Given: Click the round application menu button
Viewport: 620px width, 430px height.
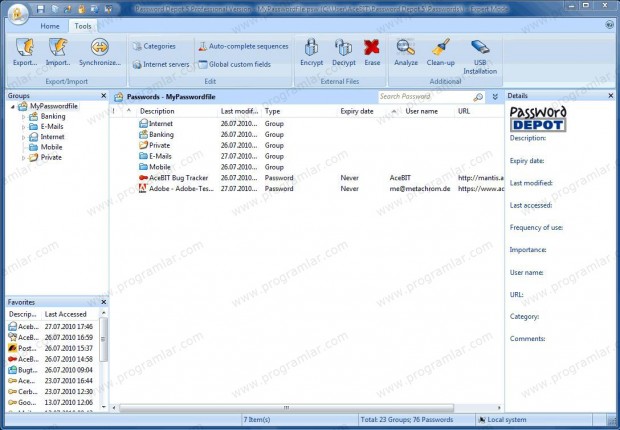Looking at the screenshot, I should [x=18, y=13].
